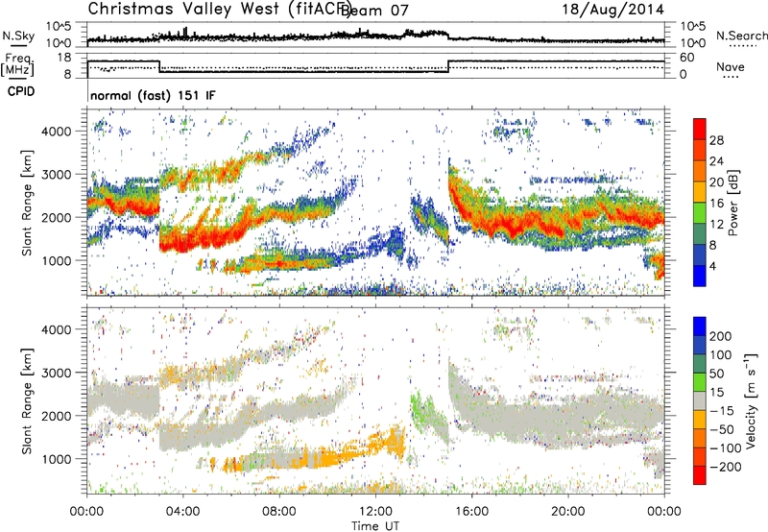This screenshot has width=768, height=532.
Task: Click 'Slant Range [km]' label of power panel
Action: point(27,203)
